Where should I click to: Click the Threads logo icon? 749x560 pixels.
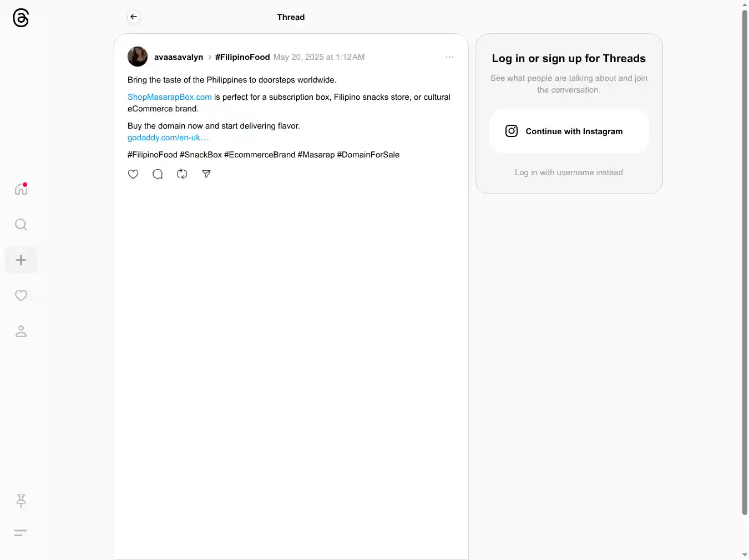pyautogui.click(x=21, y=18)
